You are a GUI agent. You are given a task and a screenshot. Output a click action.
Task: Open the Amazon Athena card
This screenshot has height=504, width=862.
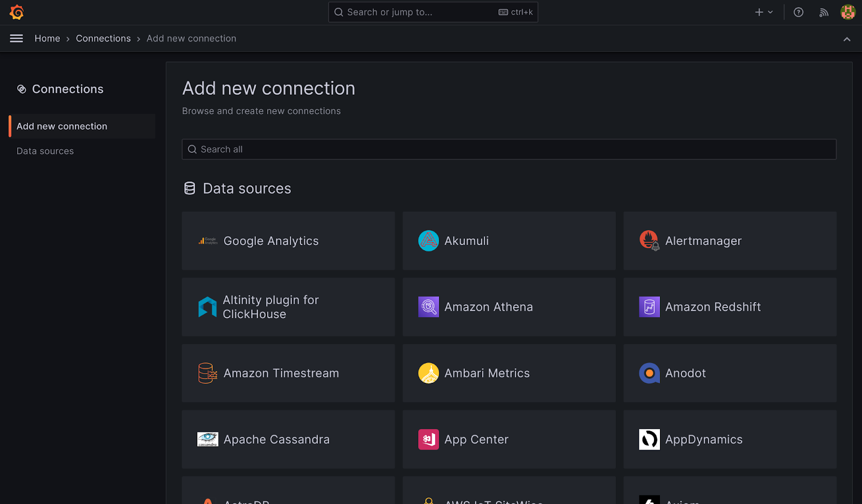pyautogui.click(x=509, y=307)
